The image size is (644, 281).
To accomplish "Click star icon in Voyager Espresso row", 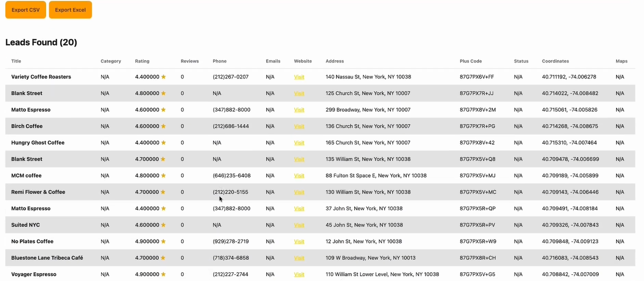I will pos(164,274).
